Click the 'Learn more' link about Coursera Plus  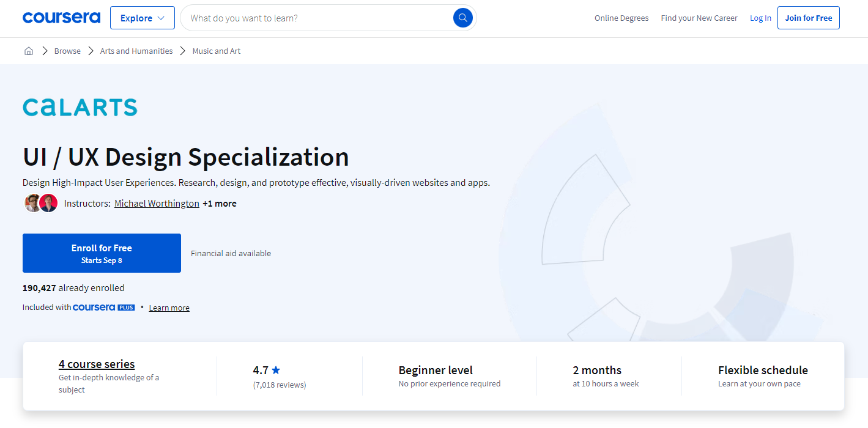(x=169, y=307)
